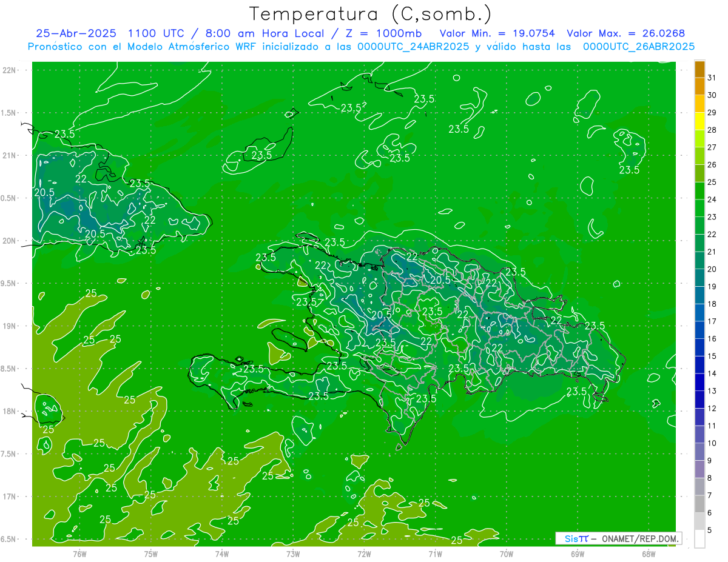The height and width of the screenshot is (562, 728).
Task: Click the '8.5N' latitude axis label
Action: coord(9,369)
